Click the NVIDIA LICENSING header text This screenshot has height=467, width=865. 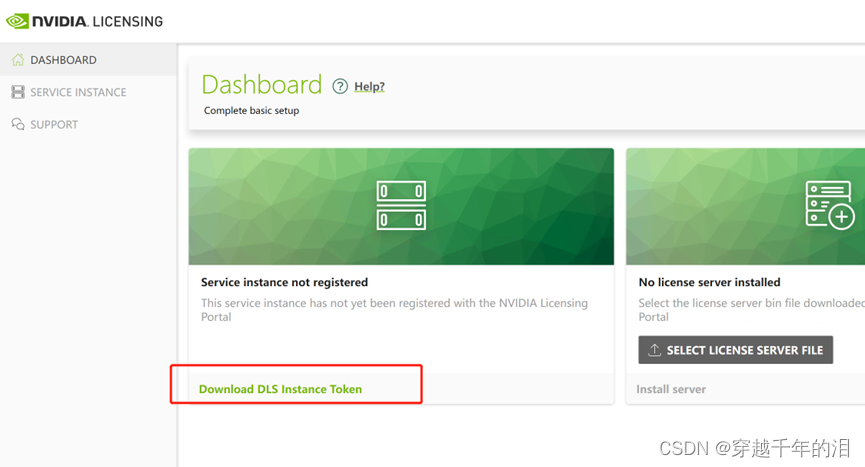click(98, 22)
